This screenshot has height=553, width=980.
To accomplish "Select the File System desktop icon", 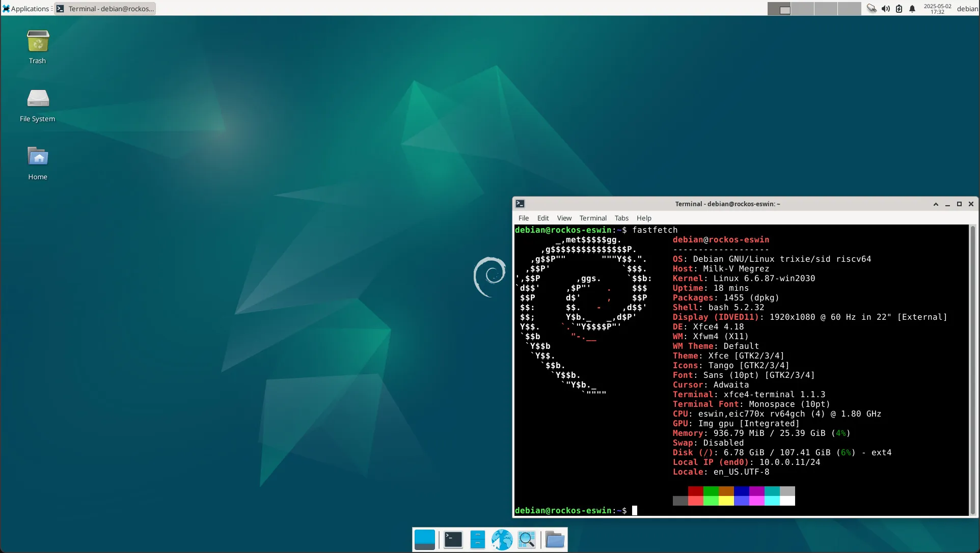I will click(38, 100).
